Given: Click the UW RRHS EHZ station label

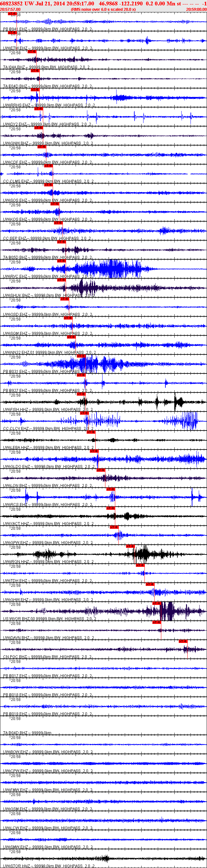Looking at the screenshot, I should pyautogui.click(x=17, y=105).
